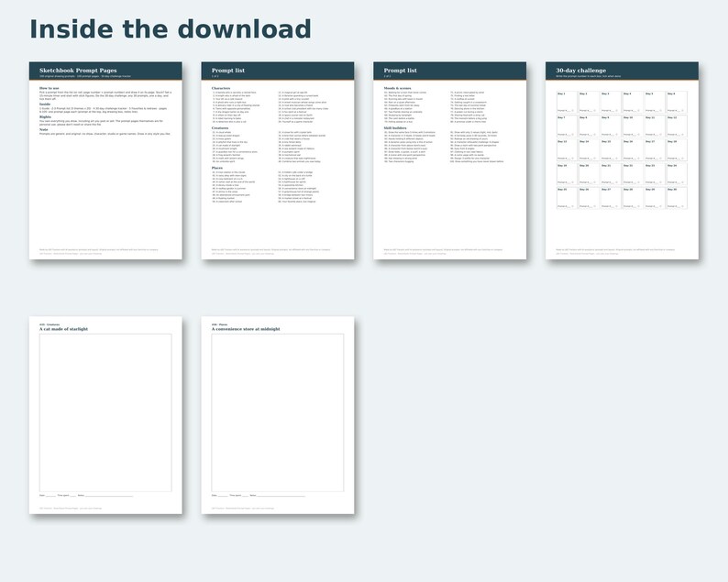Click the 'Day 7' box in challenge grid
Viewport: 728px width, 582px height.
point(567,126)
